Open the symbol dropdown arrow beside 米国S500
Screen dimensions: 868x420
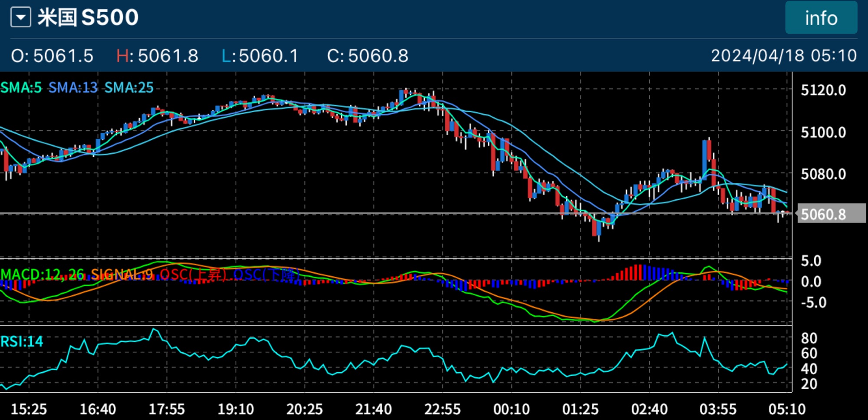(x=21, y=18)
